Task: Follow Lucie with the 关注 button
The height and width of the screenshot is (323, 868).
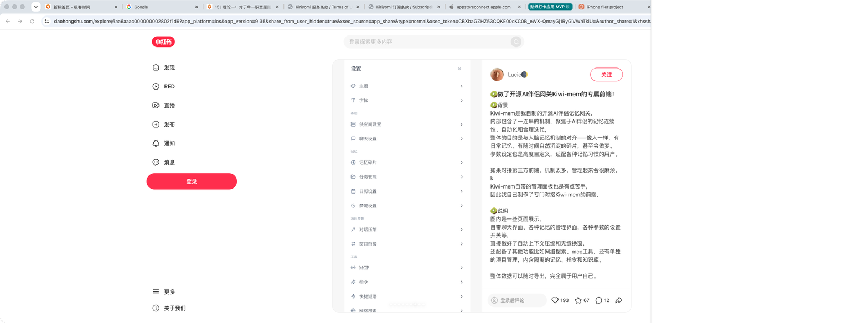Action: [607, 75]
